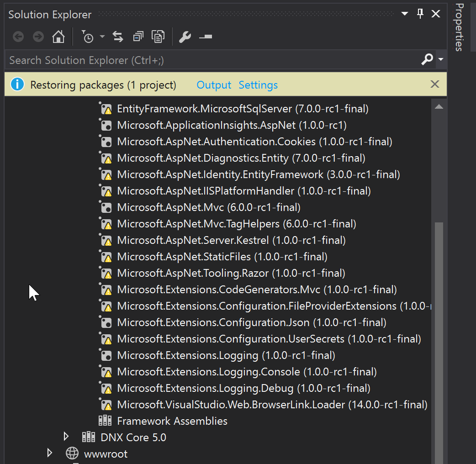Click package icon beside Configuration.Json
The image size is (476, 464).
[106, 322]
